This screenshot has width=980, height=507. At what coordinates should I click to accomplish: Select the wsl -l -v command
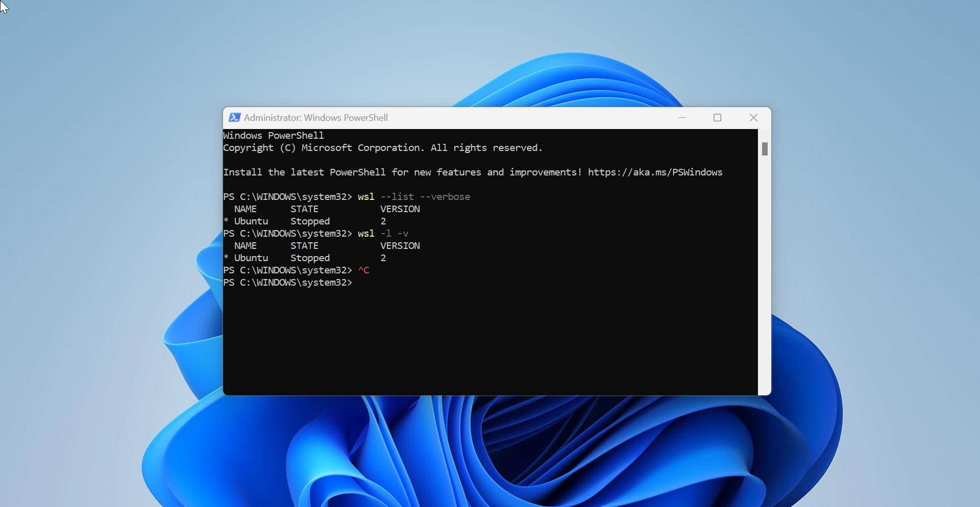[382, 233]
